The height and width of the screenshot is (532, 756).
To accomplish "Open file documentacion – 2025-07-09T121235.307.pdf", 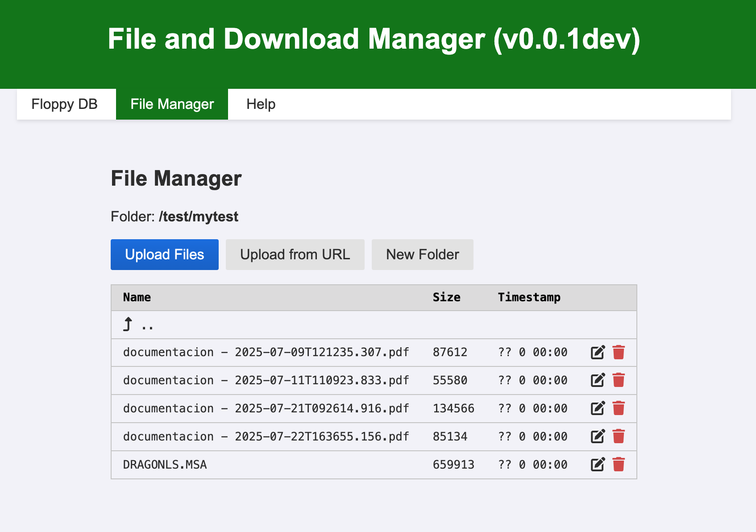I will (266, 352).
